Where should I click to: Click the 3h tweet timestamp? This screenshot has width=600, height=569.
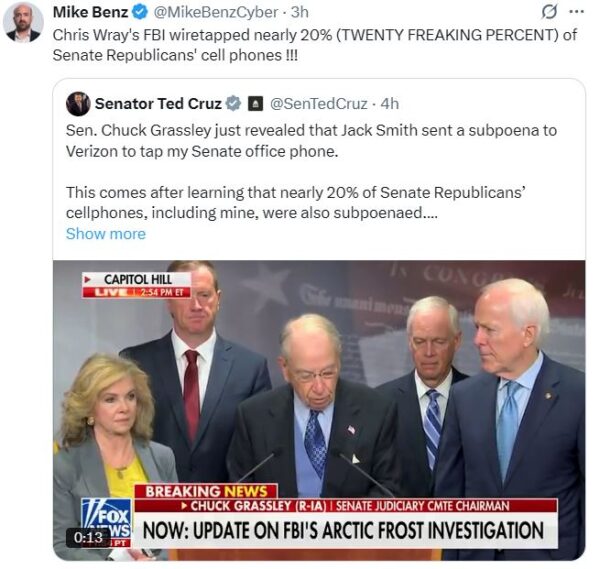[299, 12]
